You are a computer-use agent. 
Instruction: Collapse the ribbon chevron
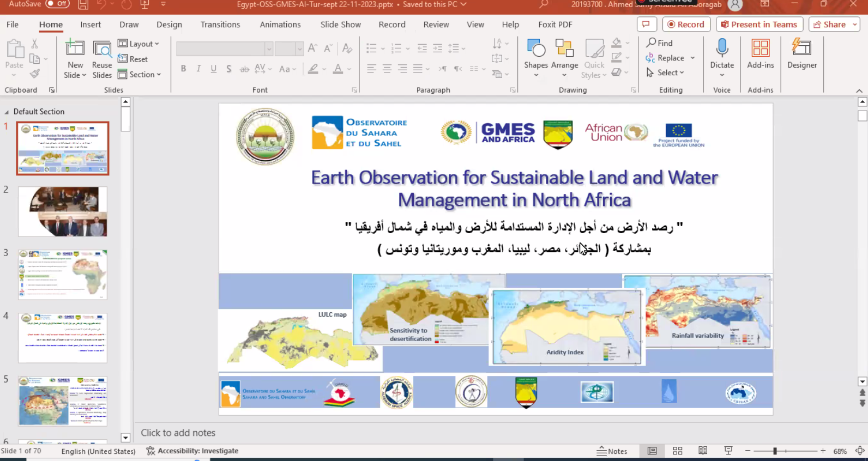pos(859,90)
